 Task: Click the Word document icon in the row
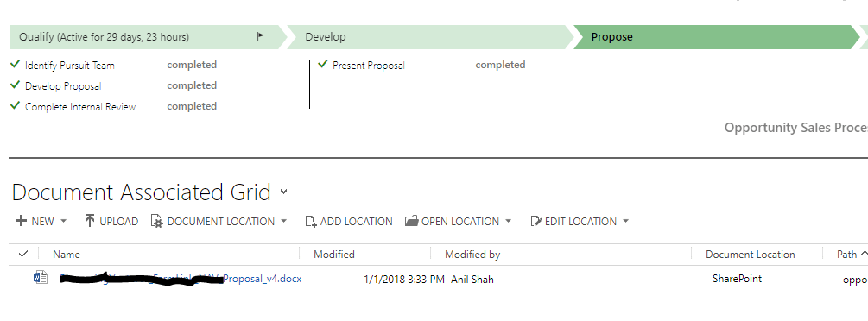point(41,277)
